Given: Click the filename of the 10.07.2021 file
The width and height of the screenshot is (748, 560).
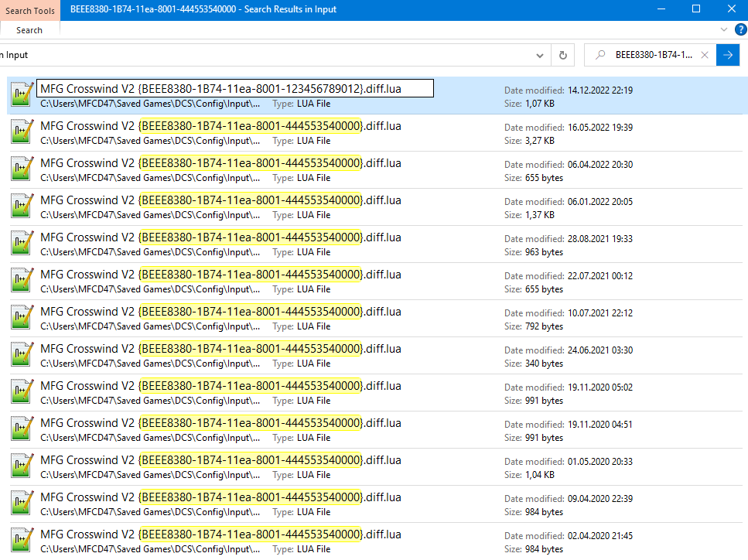Looking at the screenshot, I should [221, 312].
